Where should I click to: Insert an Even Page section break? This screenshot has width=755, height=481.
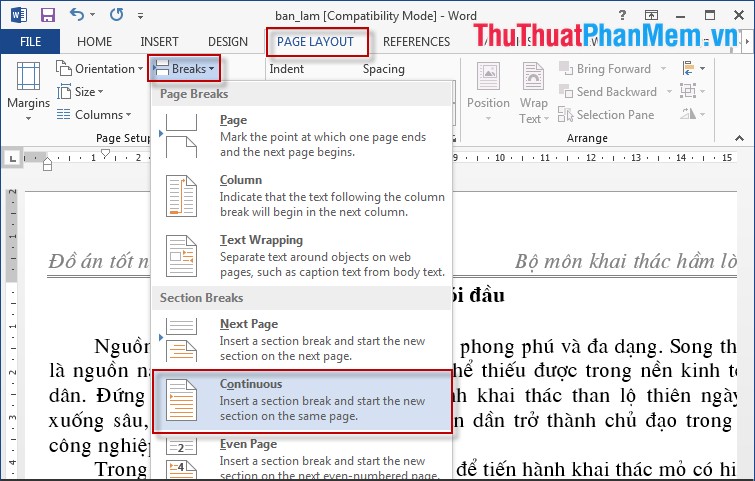click(302, 458)
